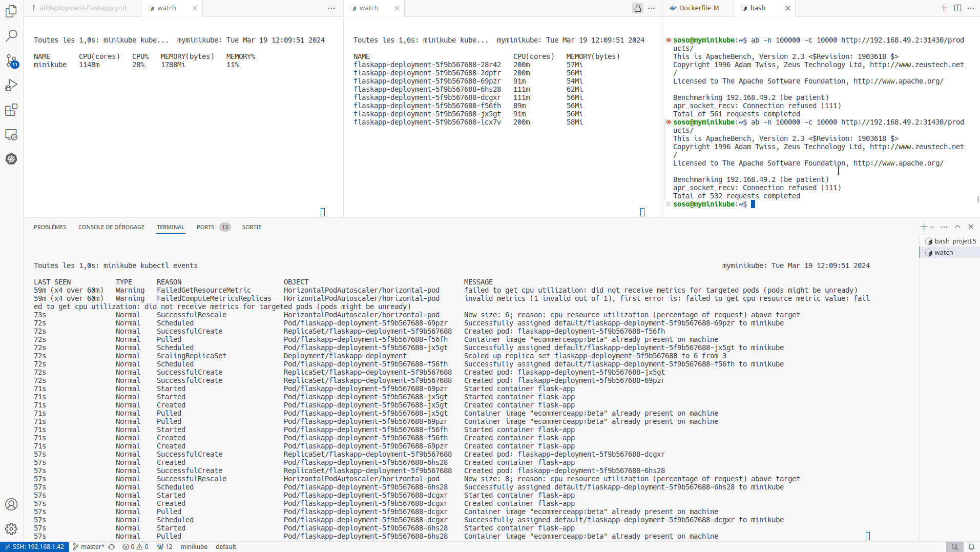This screenshot has height=552, width=980.
Task: Open the Accounts menu icon
Action: [x=11, y=504]
